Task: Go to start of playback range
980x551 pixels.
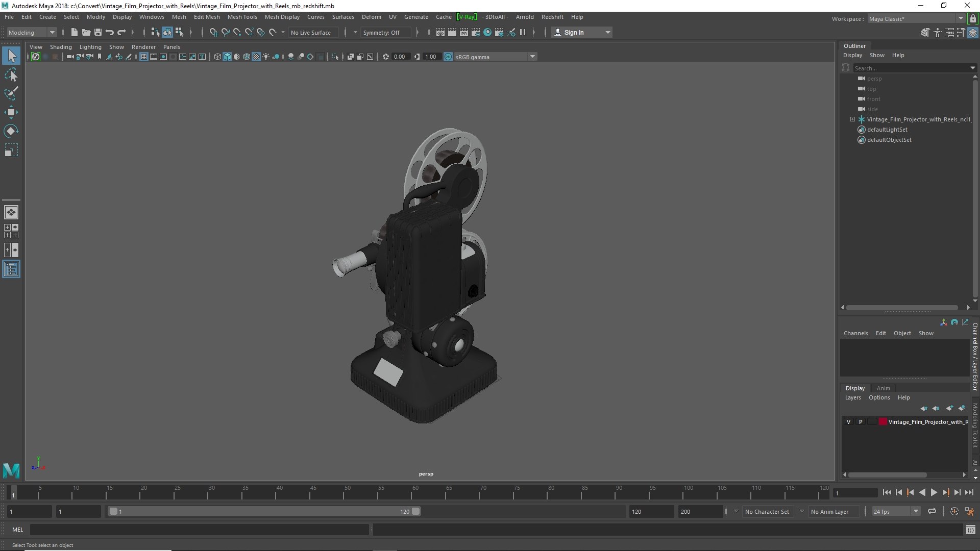Action: click(x=887, y=492)
